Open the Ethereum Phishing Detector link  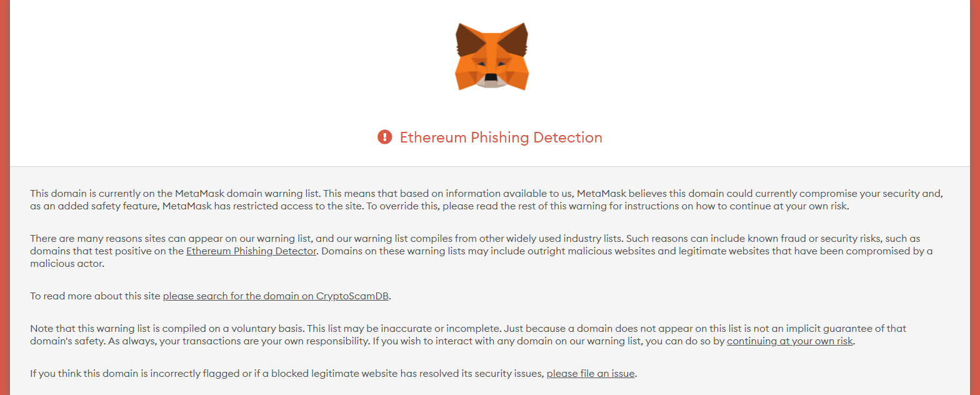(x=251, y=251)
